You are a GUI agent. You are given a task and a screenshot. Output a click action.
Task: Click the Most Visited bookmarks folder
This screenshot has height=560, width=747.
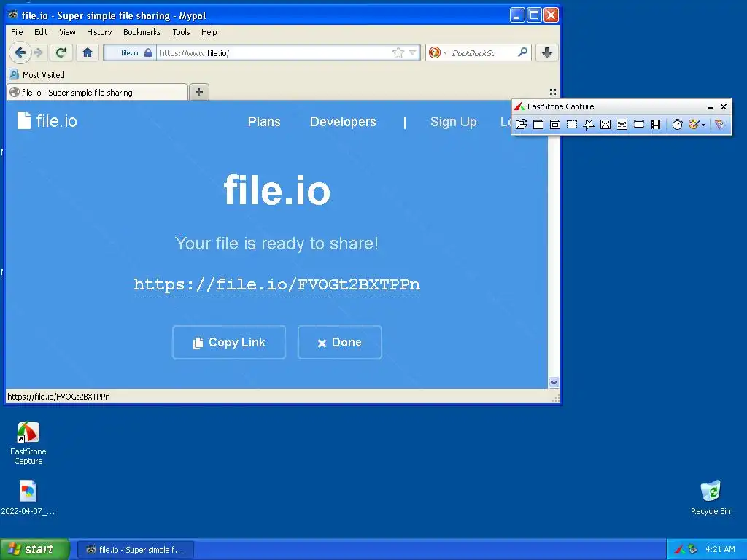pyautogui.click(x=36, y=75)
